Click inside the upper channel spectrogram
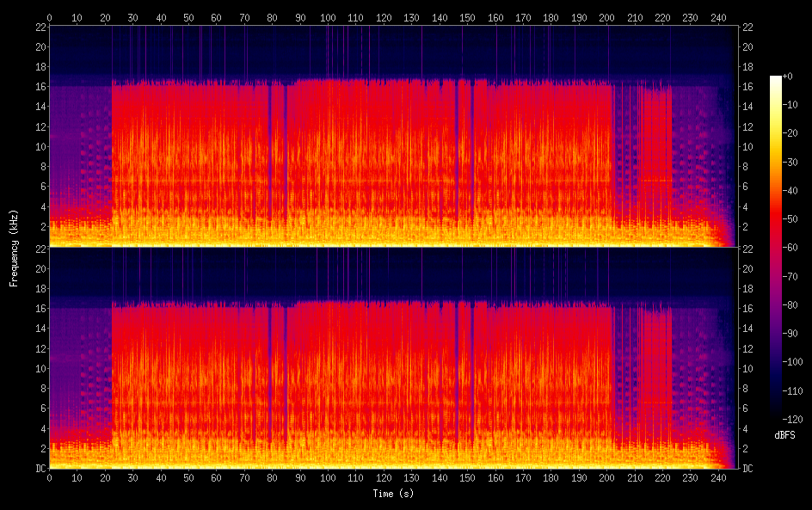The image size is (812, 510). coord(393,136)
